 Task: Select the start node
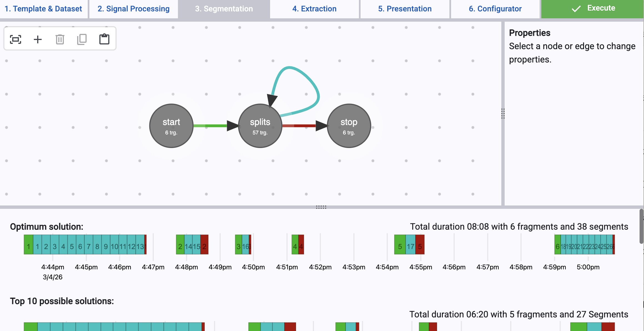point(171,126)
